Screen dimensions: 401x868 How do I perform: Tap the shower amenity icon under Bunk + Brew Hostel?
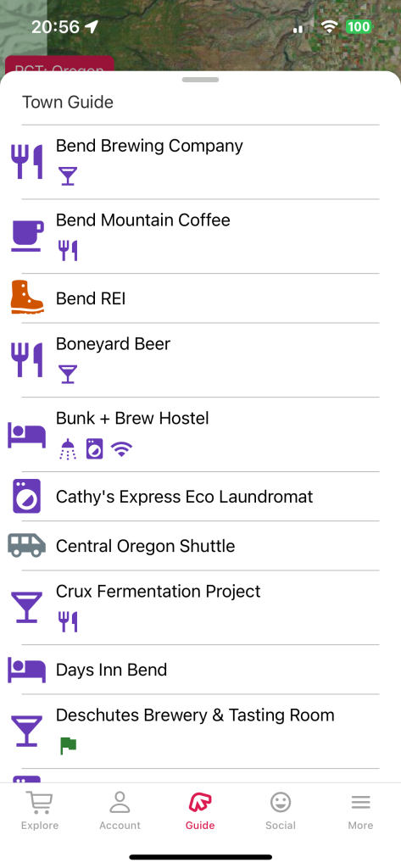[x=68, y=449]
